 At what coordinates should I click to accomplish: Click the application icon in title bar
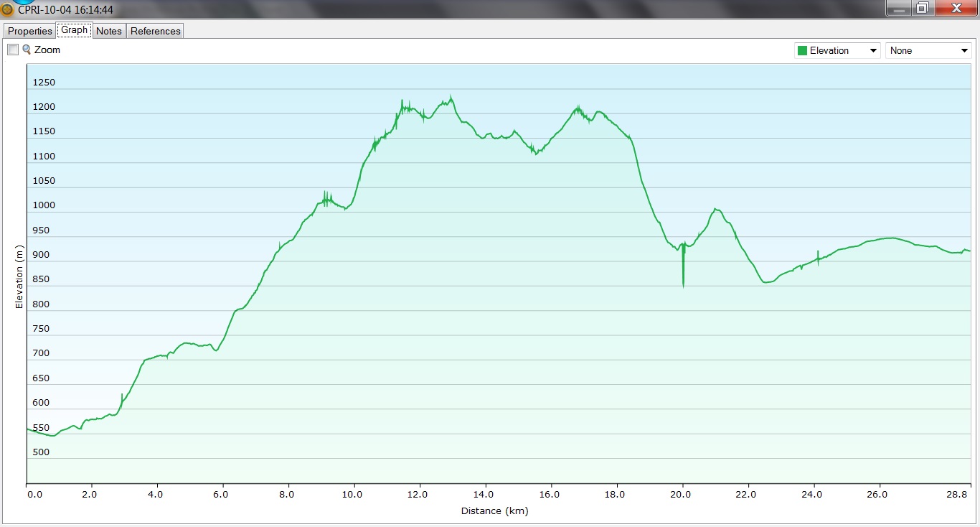click(x=7, y=9)
